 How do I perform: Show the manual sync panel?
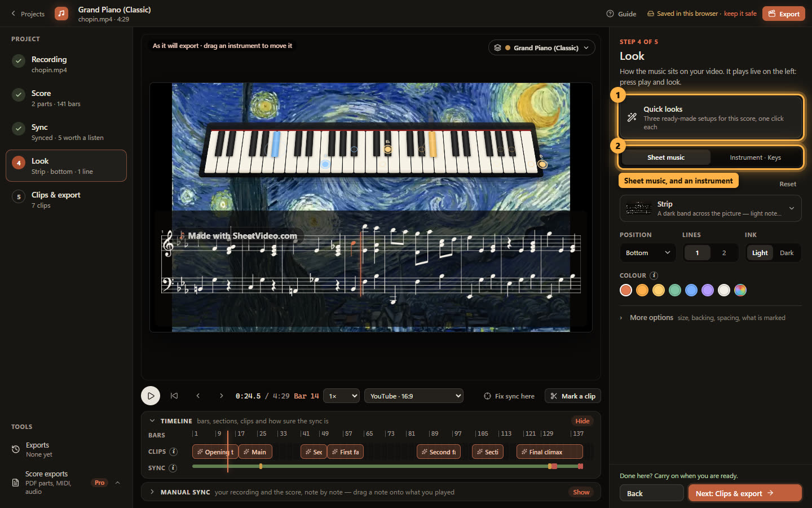coord(581,492)
